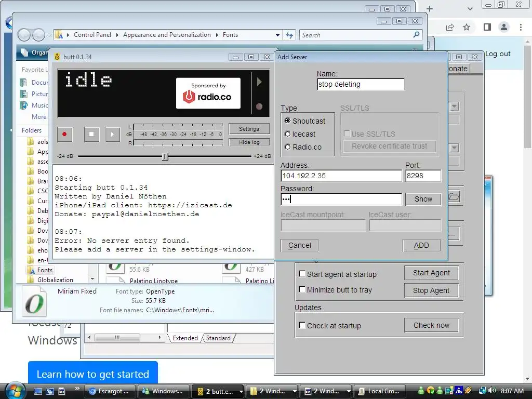Screen dimensions: 532x399
Task: Click arrow icon right of butt display
Action: pyautogui.click(x=259, y=82)
